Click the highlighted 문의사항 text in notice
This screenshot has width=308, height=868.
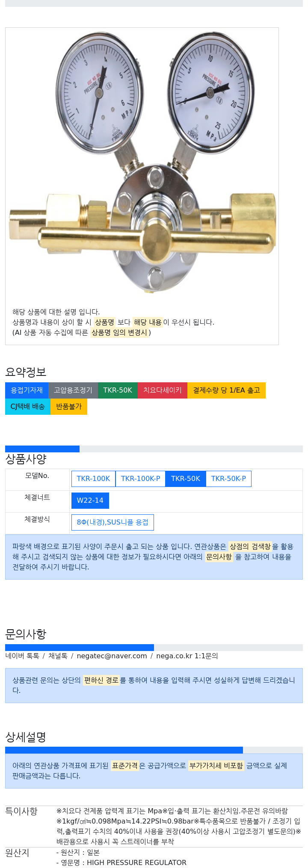219,557
